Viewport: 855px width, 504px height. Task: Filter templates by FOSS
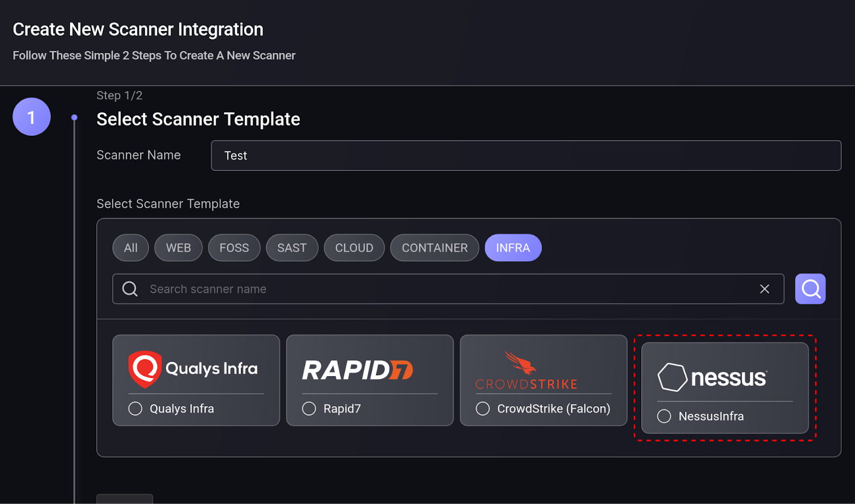point(234,248)
